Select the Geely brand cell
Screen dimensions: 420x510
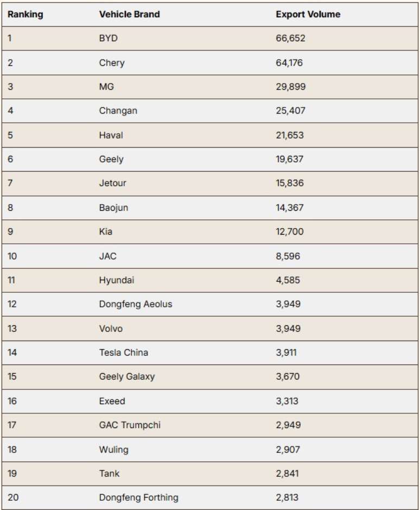click(111, 159)
